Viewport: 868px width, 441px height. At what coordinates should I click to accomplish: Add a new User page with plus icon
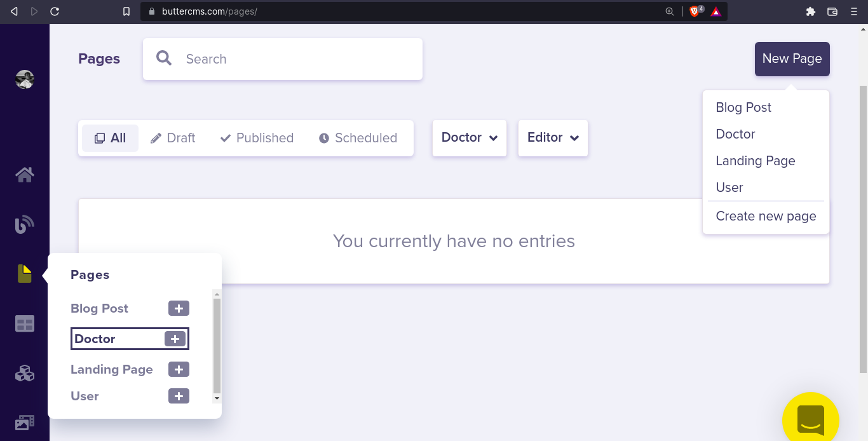pos(179,396)
